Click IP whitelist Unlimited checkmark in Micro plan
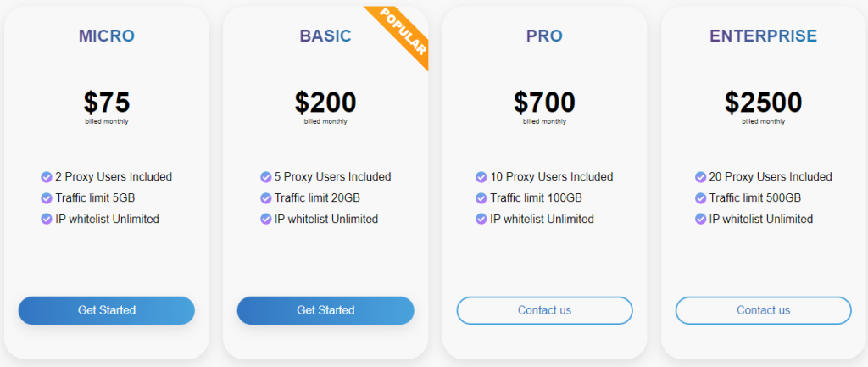Screen dimensions: 868x367 click(47, 220)
